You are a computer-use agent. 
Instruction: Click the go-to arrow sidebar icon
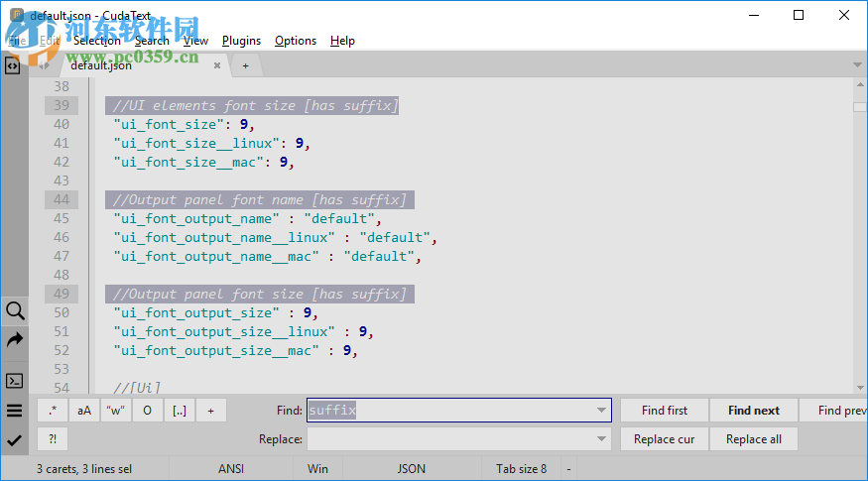click(15, 340)
